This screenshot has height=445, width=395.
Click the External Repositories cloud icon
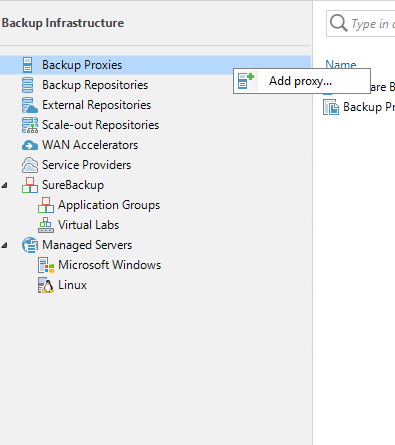click(29, 105)
